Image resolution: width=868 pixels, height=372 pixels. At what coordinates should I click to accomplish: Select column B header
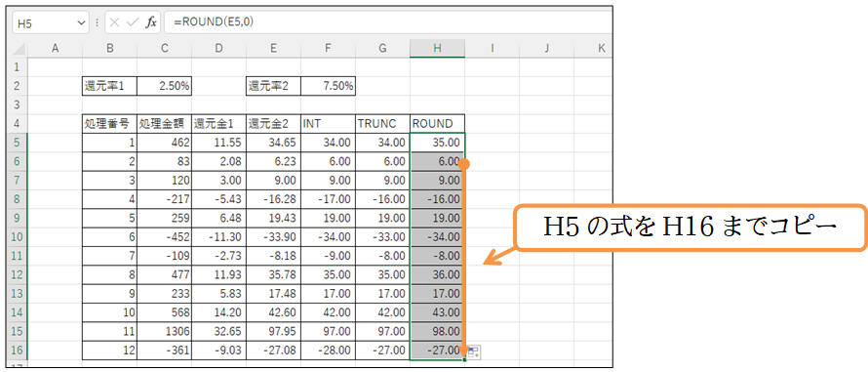(x=109, y=49)
